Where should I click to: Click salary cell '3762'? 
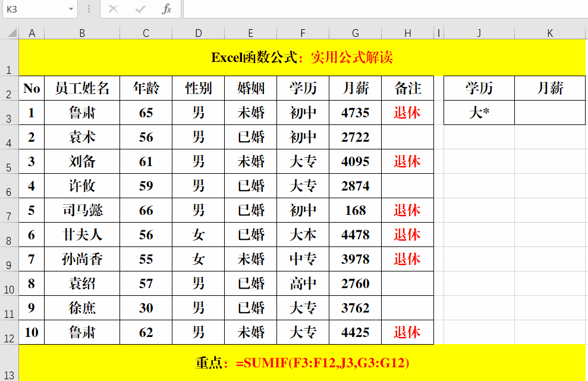(x=355, y=308)
